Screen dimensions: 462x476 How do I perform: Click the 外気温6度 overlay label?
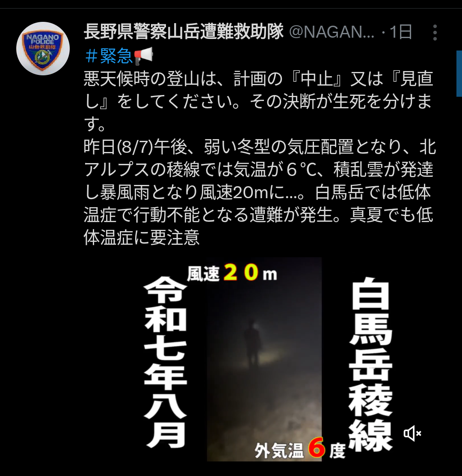tap(300, 449)
